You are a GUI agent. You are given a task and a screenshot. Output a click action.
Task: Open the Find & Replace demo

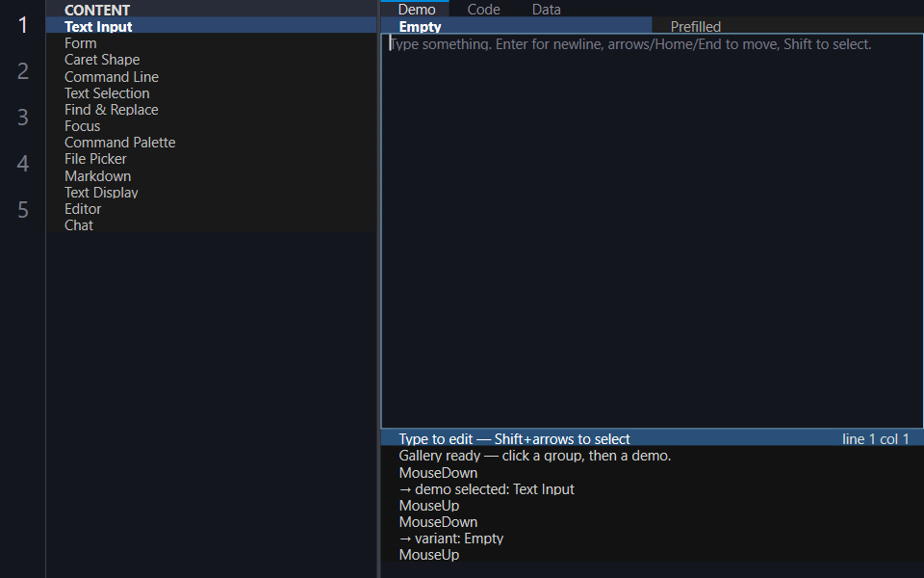pyautogui.click(x=211, y=110)
